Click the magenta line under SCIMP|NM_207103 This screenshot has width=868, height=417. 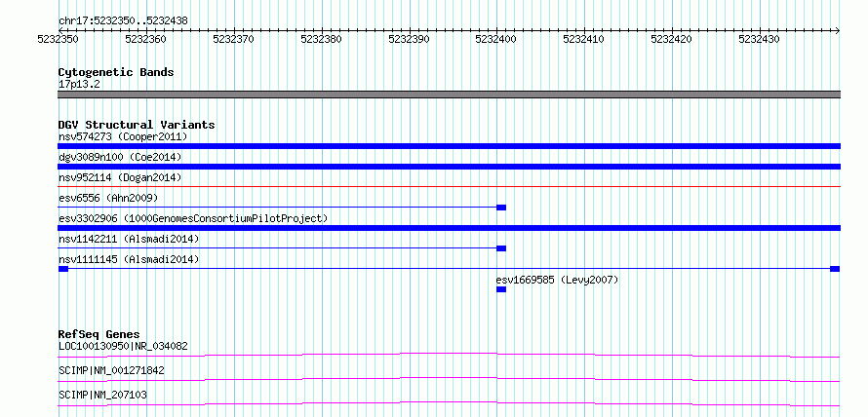(449, 403)
